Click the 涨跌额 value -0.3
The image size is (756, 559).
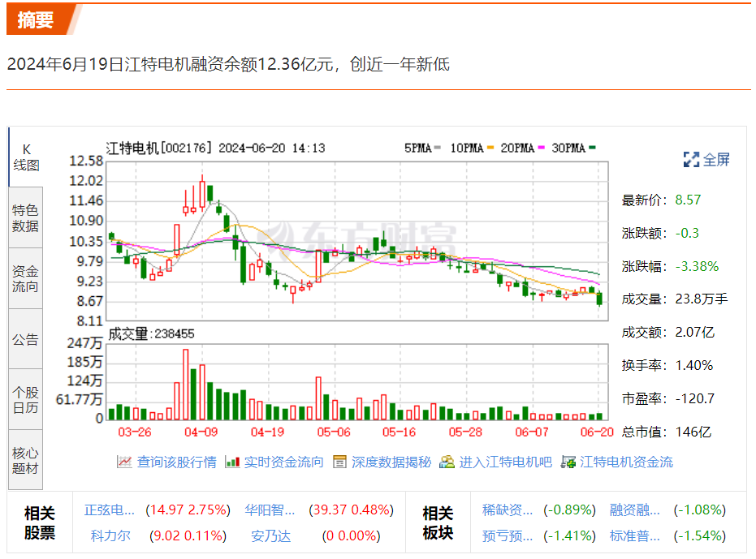point(687,233)
